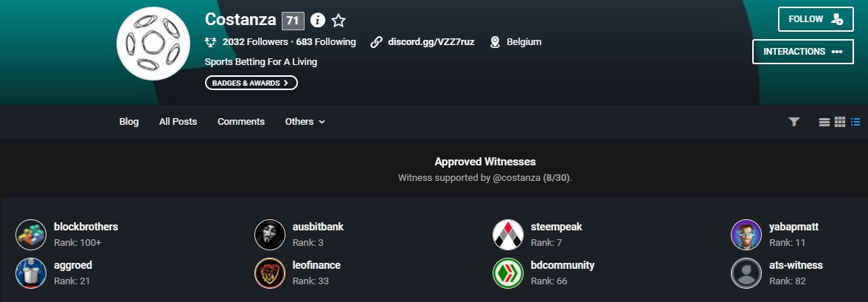This screenshot has width=868, height=302.
Task: Click the Follow button
Action: [x=816, y=19]
